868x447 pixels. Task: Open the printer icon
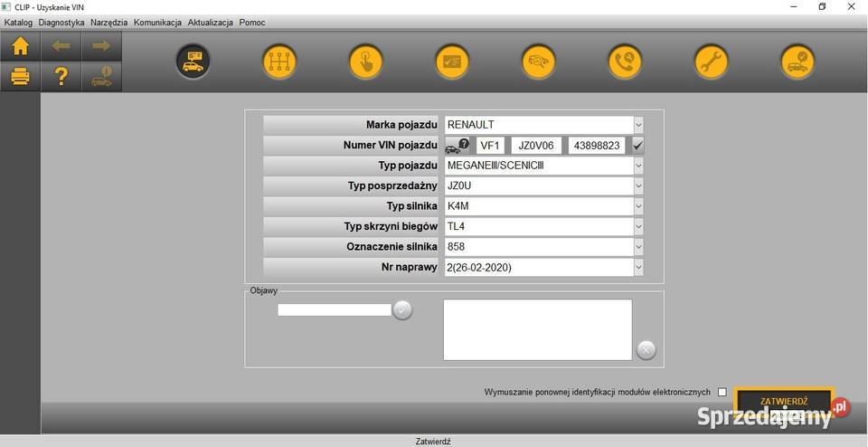[x=20, y=76]
